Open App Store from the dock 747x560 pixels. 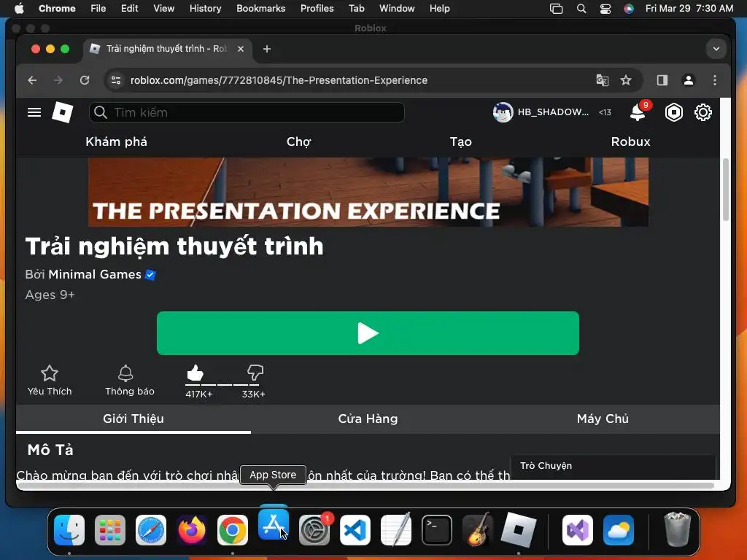click(x=274, y=524)
